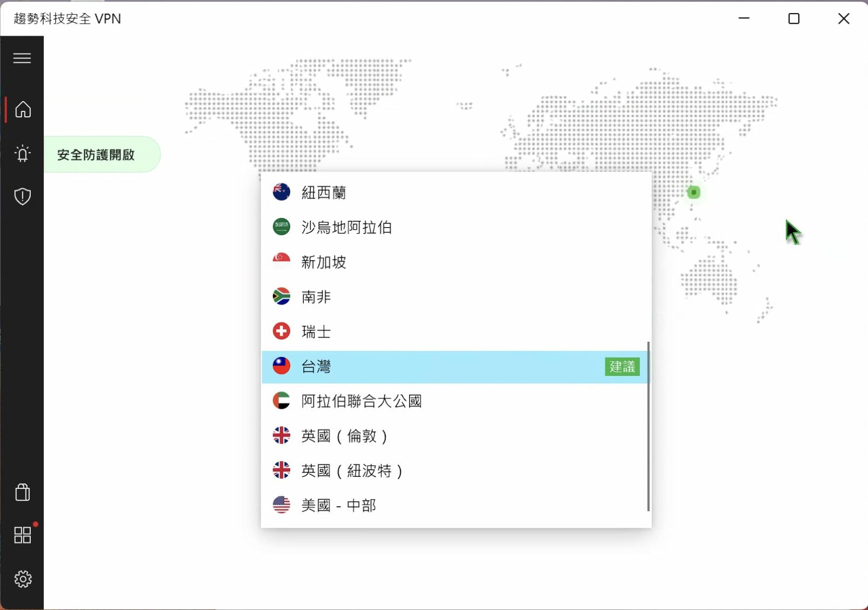The image size is (868, 610).
Task: Click the South Africa flag icon
Action: 281,296
